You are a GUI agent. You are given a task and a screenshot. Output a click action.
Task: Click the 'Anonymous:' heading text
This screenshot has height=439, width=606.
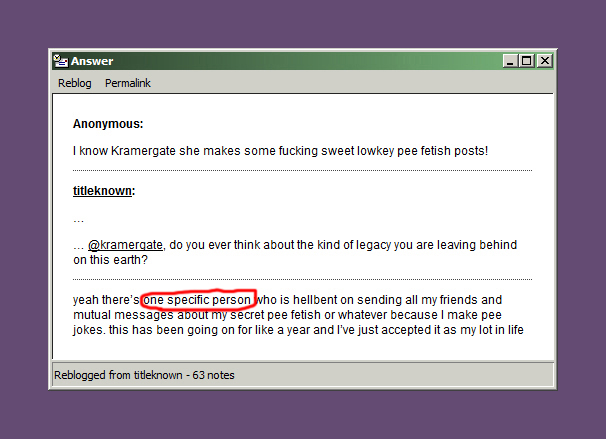(x=108, y=124)
